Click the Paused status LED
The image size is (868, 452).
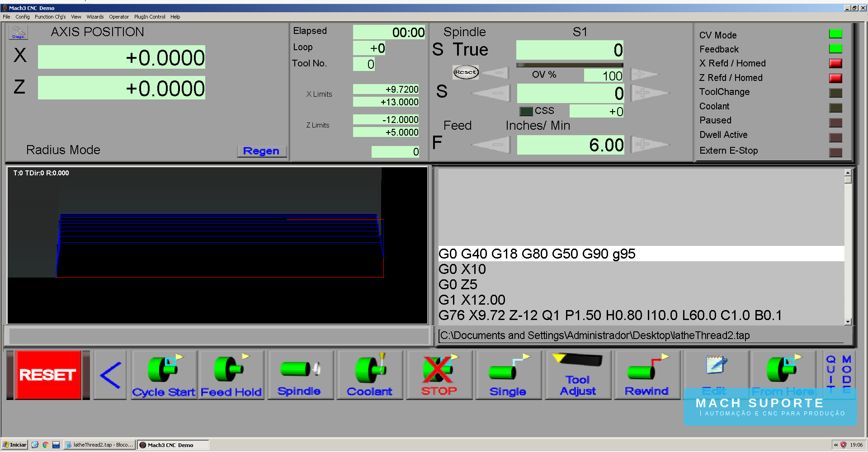coord(835,122)
